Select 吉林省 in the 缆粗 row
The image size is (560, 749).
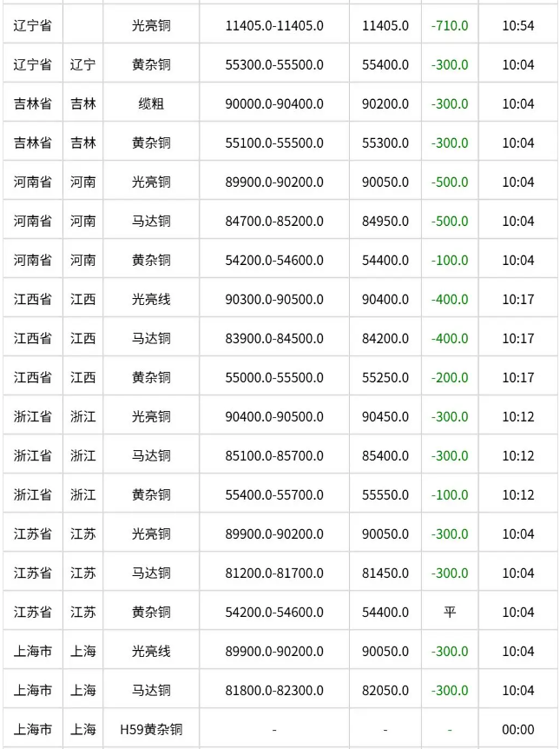(x=32, y=103)
